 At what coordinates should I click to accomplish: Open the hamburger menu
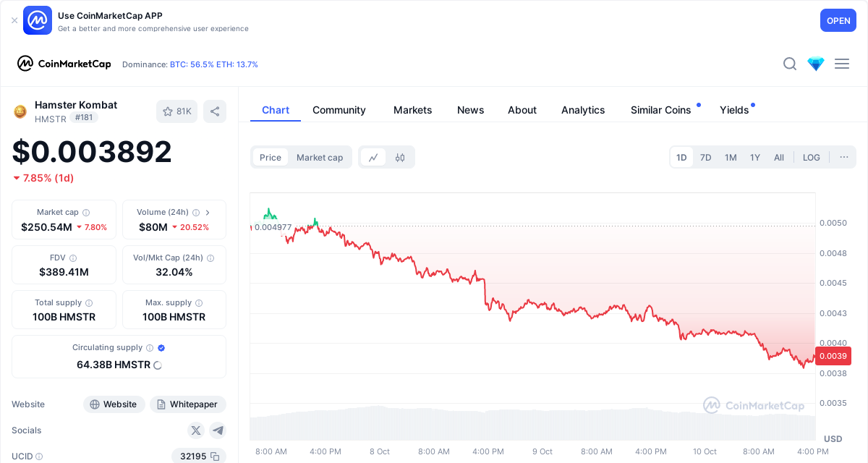[842, 64]
